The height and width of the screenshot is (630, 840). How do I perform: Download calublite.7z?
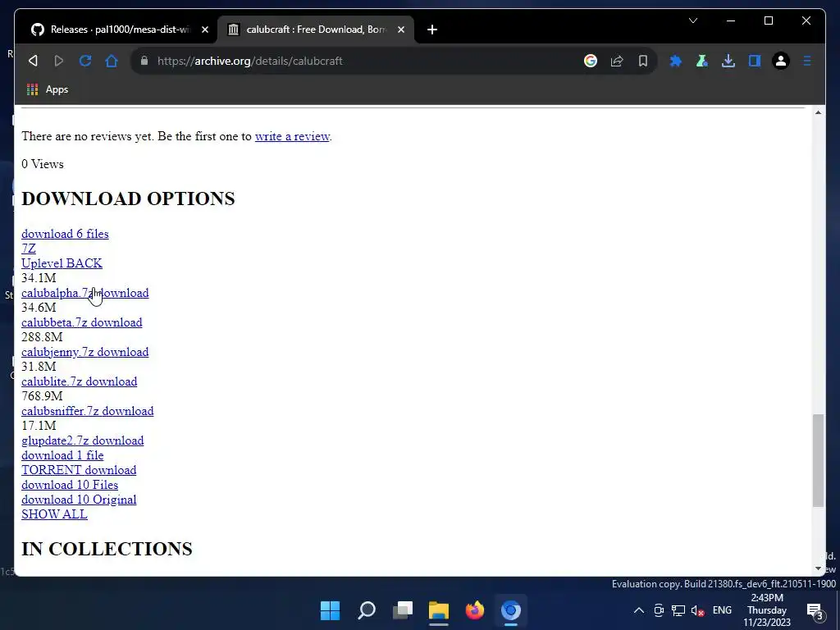(x=80, y=381)
